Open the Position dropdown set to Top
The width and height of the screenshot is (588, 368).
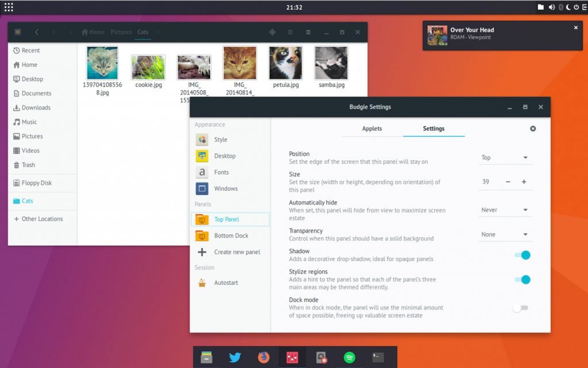point(505,158)
